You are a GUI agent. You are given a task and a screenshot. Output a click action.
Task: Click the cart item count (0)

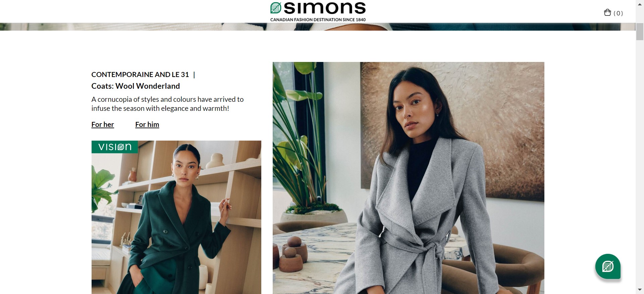[618, 13]
